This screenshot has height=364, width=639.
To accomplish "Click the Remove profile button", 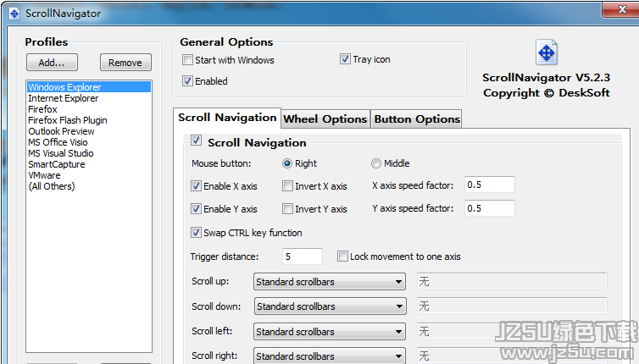I will click(x=125, y=63).
